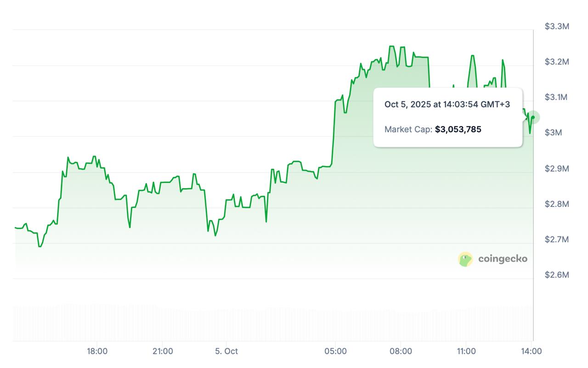
Task: Click the 18:00 time axis label
Action: (97, 351)
